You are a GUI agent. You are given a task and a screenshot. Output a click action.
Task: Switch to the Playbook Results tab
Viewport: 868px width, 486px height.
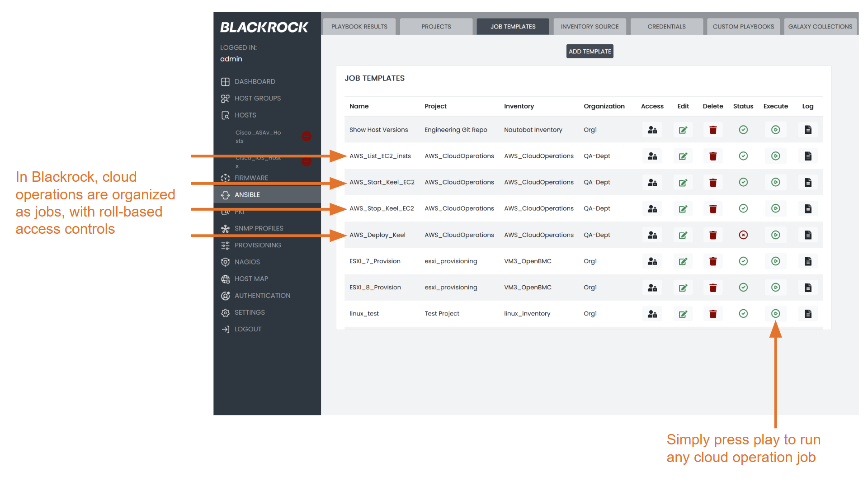[x=359, y=27]
